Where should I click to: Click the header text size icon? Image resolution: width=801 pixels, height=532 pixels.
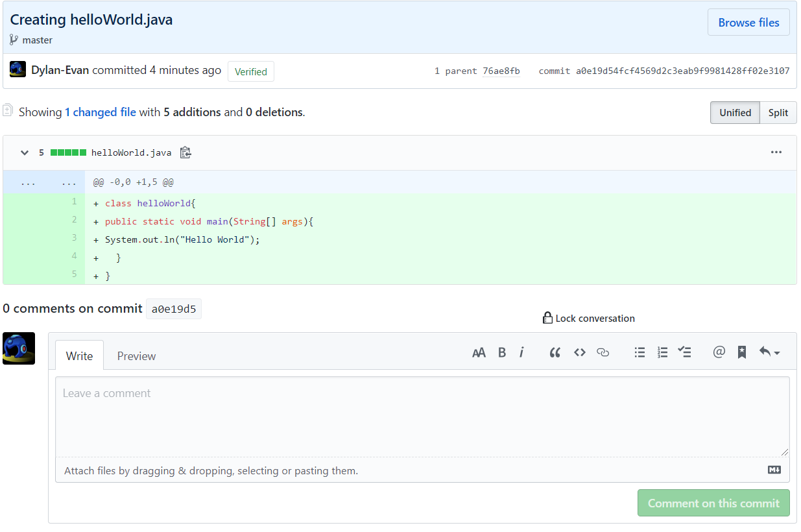point(479,352)
